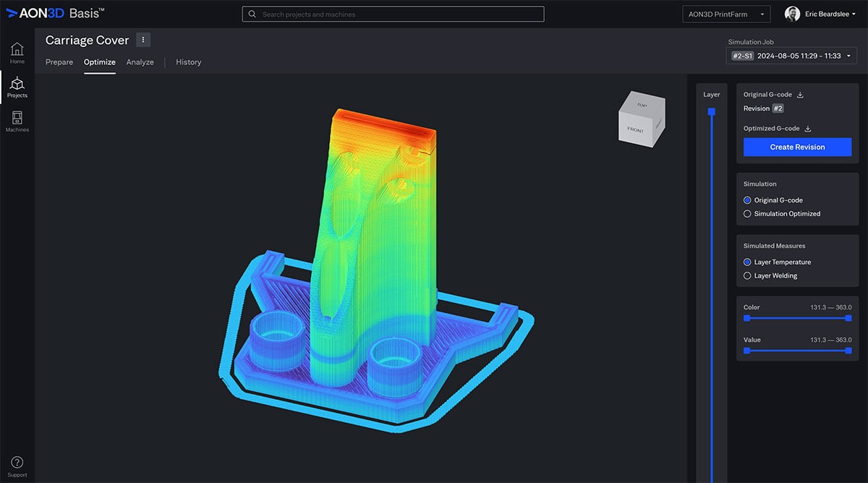Select the Projects cube icon
This screenshot has width=868, height=483.
(x=17, y=85)
